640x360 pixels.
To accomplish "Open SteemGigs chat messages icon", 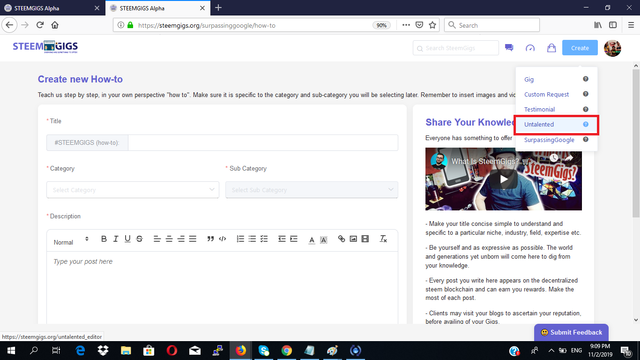I will point(509,48).
